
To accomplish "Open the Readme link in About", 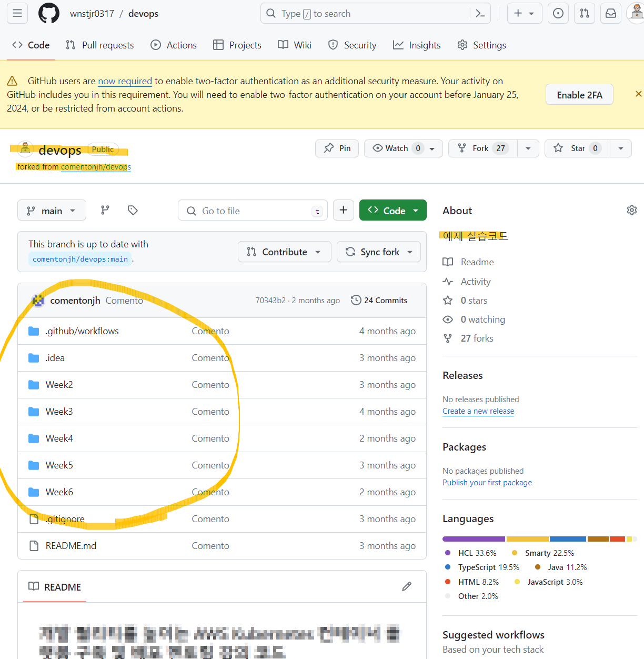I will (468, 262).
